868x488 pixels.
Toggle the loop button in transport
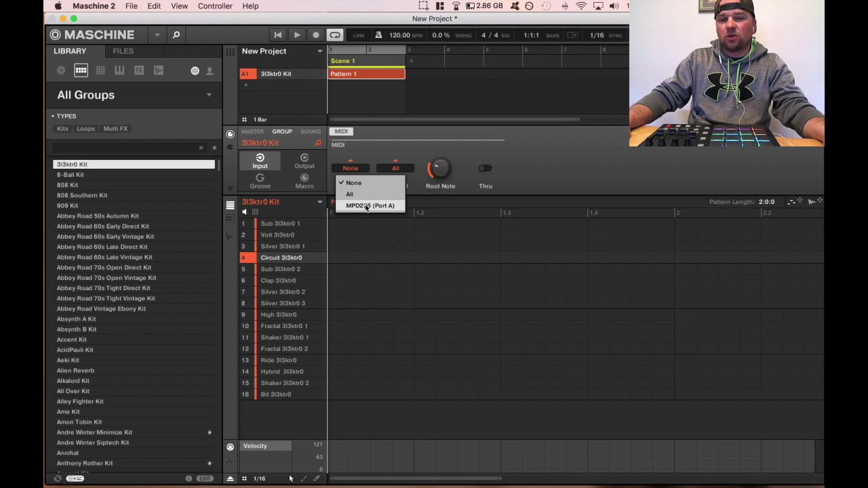point(335,35)
